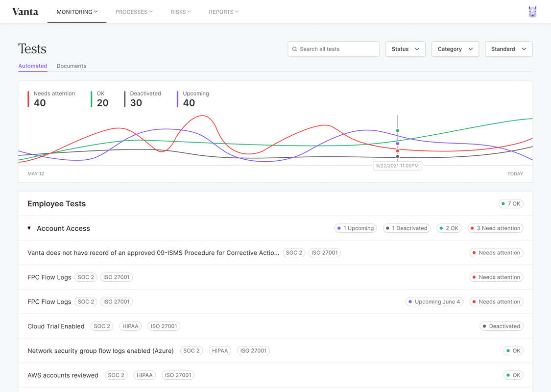Click the red Needs attention legend marker
551x392 pixels.
coord(28,99)
